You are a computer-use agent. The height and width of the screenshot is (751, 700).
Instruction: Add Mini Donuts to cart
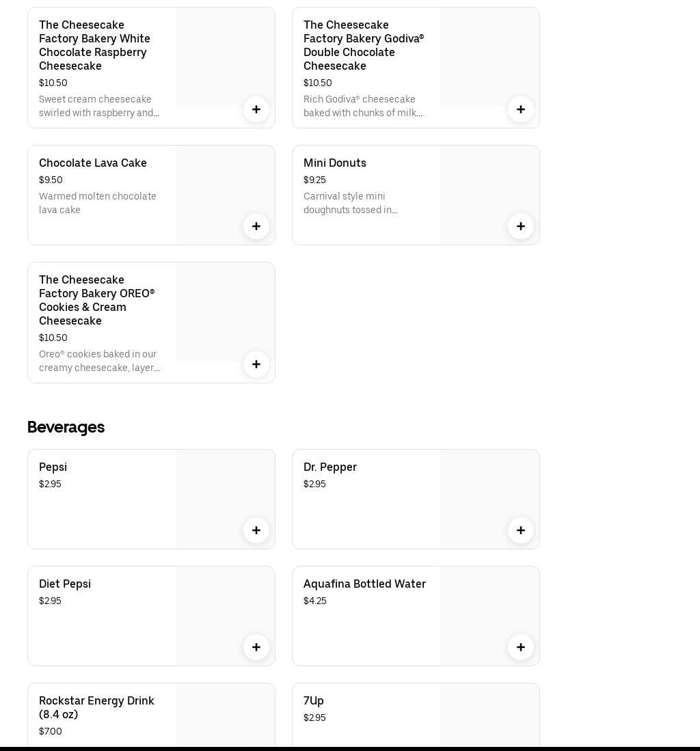click(x=521, y=226)
